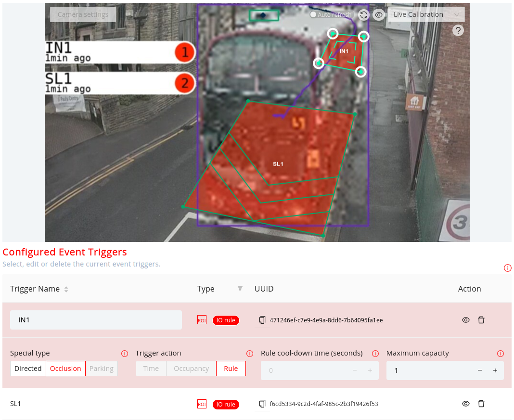Click the SL1 region label in video
This screenshot has width=514, height=420.
pos(278,164)
